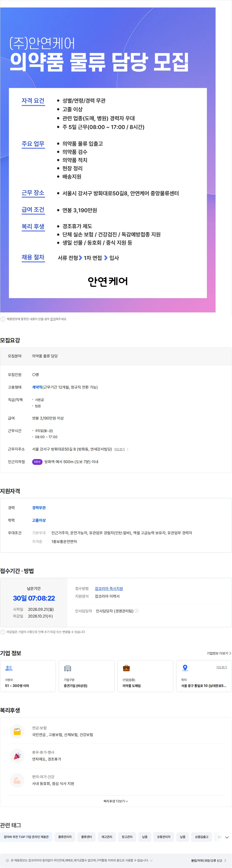Screen dimensions: 232x868
Task: Click the 의약품 도매업 industry text
Action: click(131, 685)
